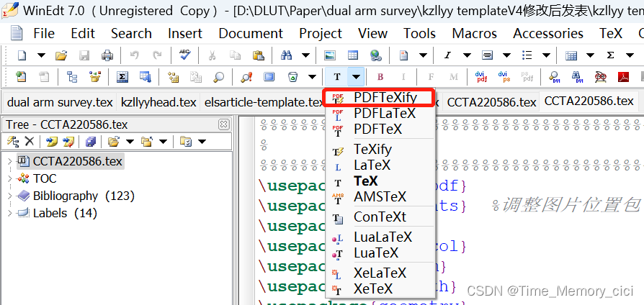Open dropdown arrow beside recycle bin icon

[313, 77]
